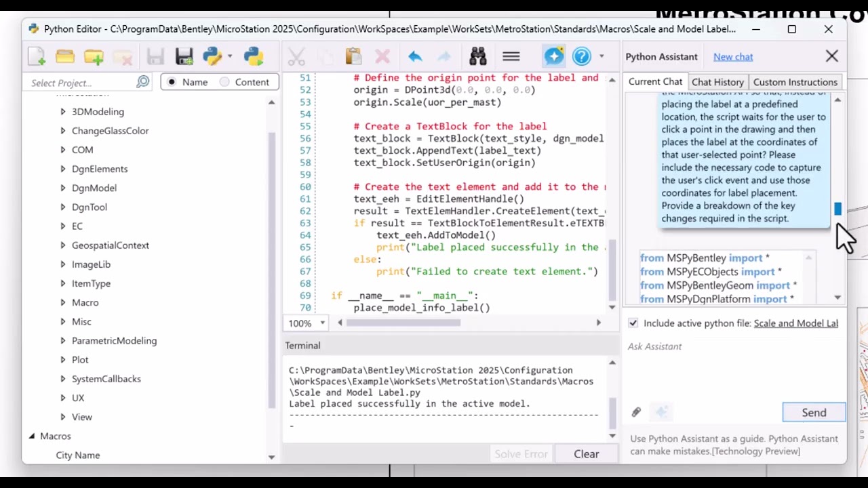
Task: Click the blue Help question mark icon
Action: point(582,56)
